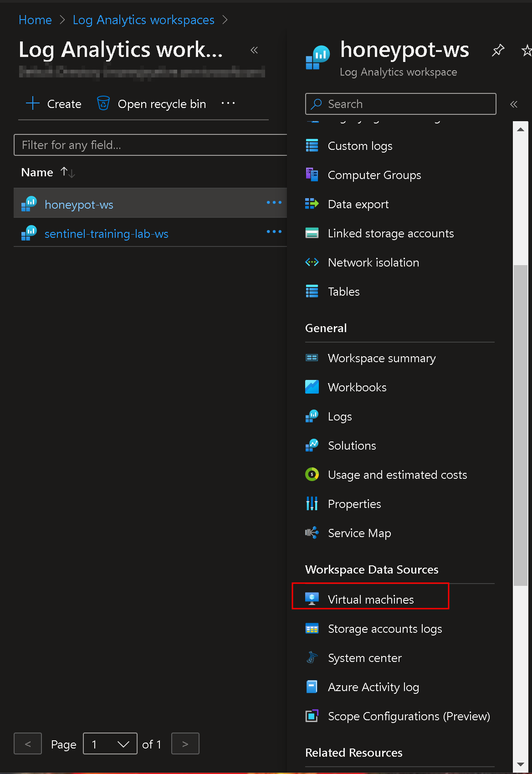Click the Usage and estimated costs icon
The height and width of the screenshot is (774, 532).
pos(312,474)
